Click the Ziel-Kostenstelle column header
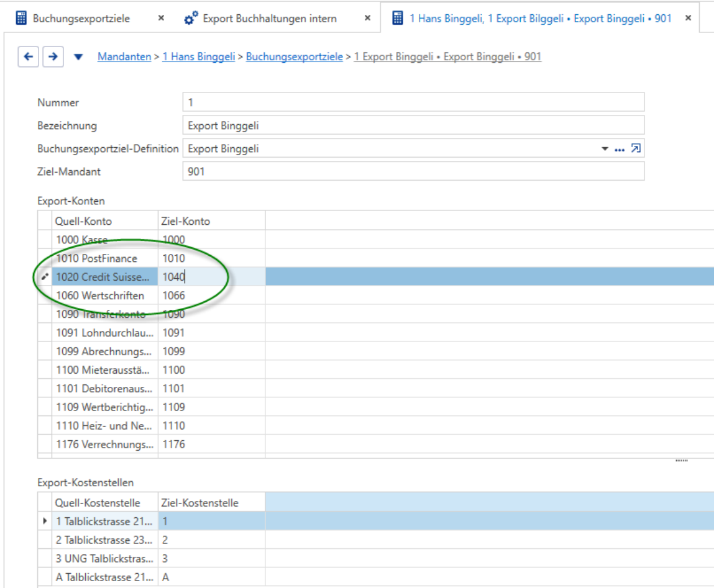 click(211, 503)
